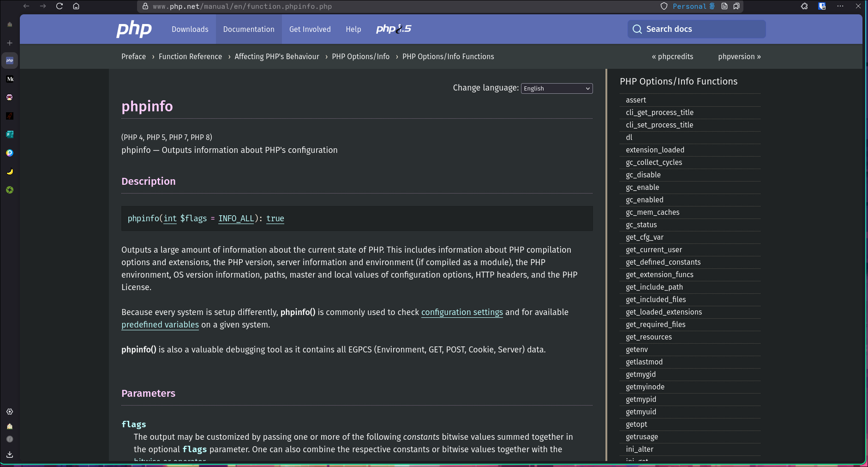Open downloads icon at sidebar bottom
Viewport: 868px width, 467px height.
[x=10, y=455]
